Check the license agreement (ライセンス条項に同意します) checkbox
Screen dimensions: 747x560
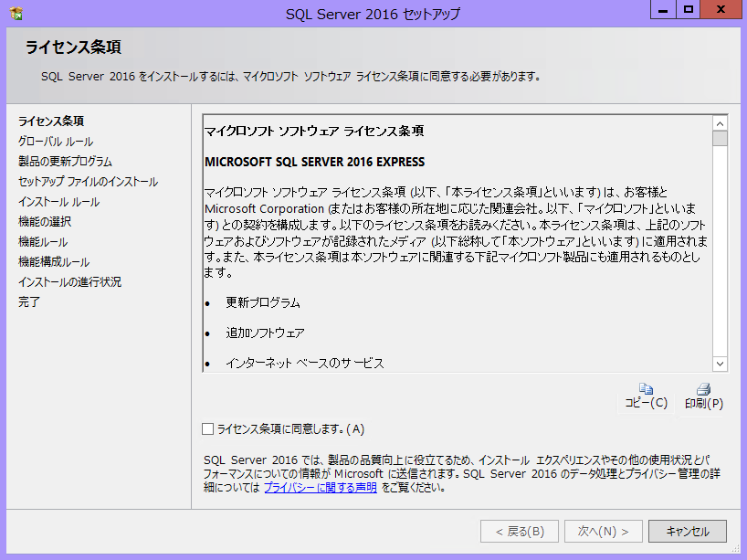tap(207, 428)
